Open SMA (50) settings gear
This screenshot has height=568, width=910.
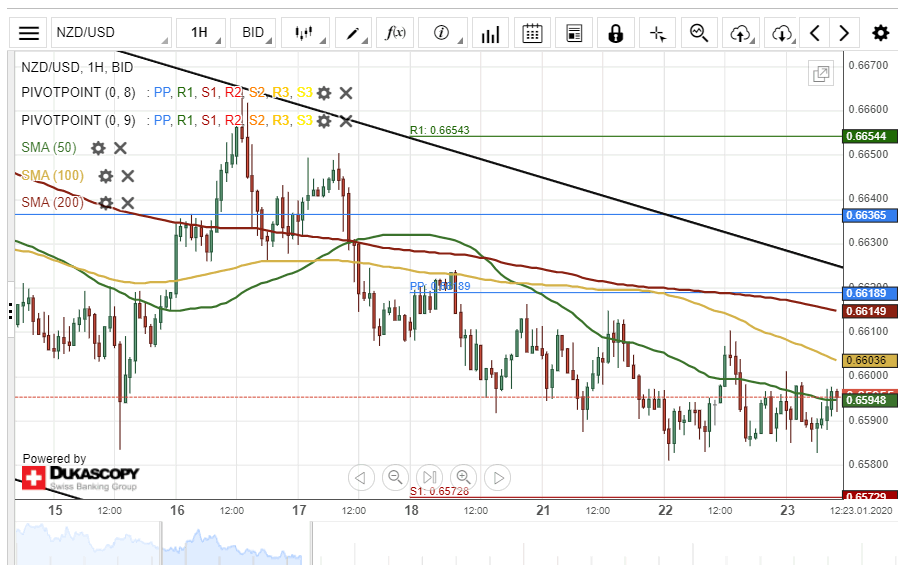pos(98,148)
